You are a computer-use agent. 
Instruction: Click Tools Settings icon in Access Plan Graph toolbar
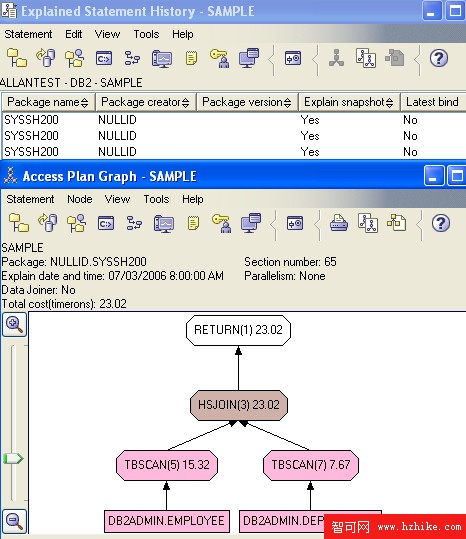[295, 223]
